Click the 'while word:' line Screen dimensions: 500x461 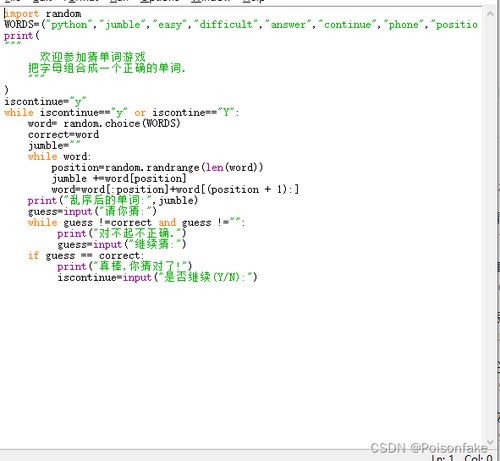coord(59,156)
